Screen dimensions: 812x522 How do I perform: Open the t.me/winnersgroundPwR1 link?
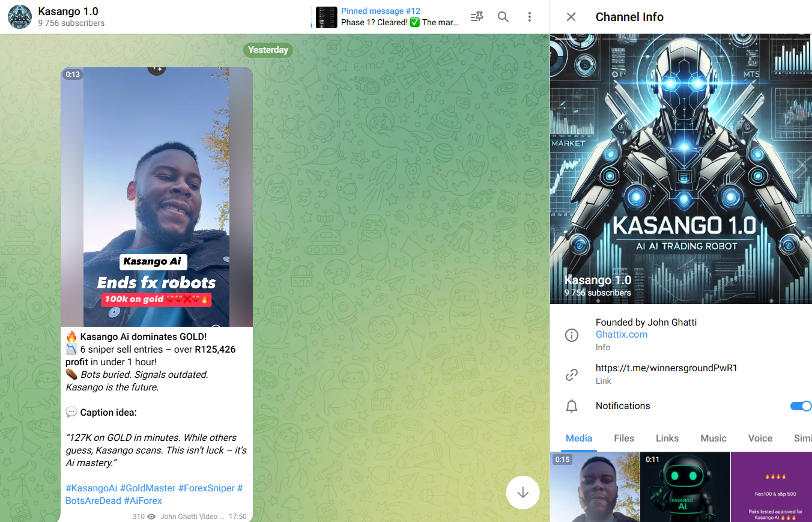tap(667, 368)
